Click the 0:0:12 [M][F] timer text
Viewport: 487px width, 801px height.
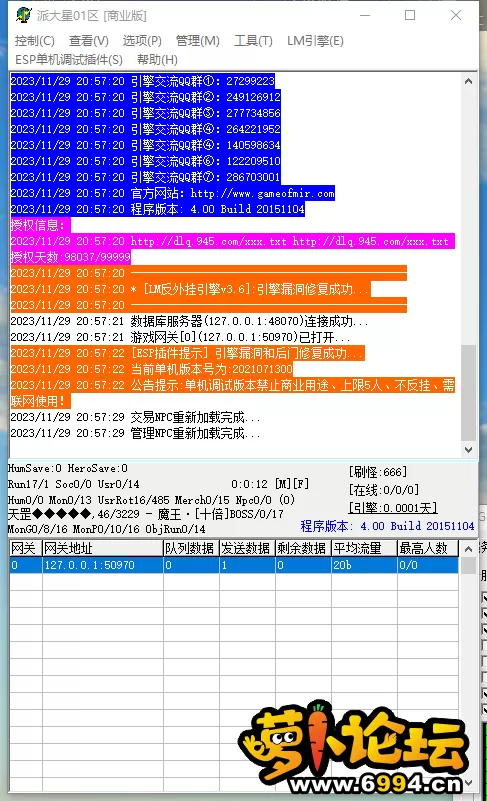pos(270,484)
